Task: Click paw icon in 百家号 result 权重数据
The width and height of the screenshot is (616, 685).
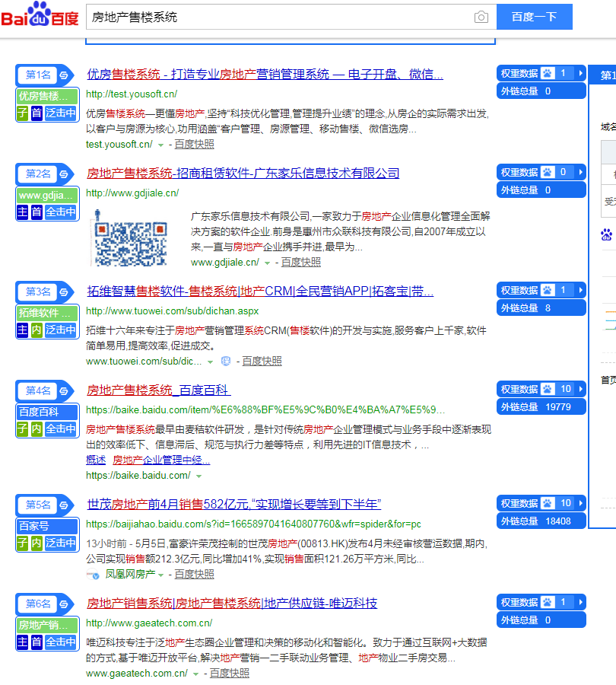Action: tap(548, 503)
